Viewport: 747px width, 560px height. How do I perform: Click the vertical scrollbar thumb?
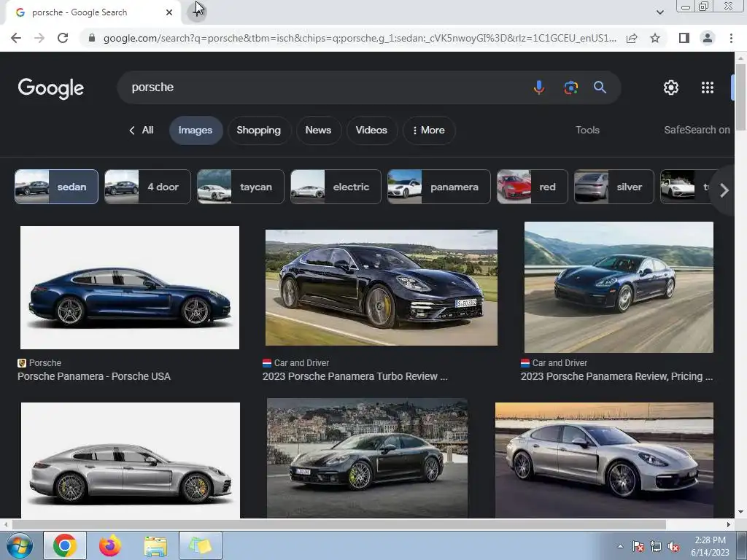point(740,97)
